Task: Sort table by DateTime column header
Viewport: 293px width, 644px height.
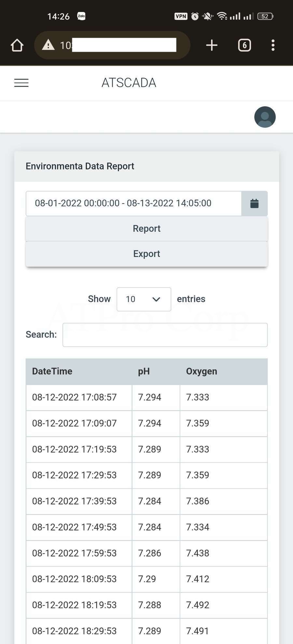Action: [52, 371]
